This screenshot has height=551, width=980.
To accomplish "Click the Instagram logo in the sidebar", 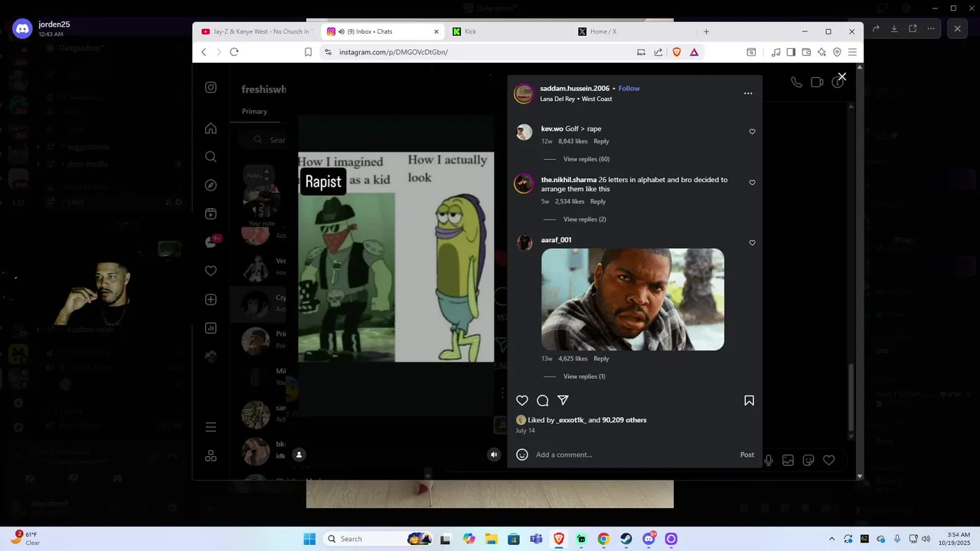I will point(211,87).
